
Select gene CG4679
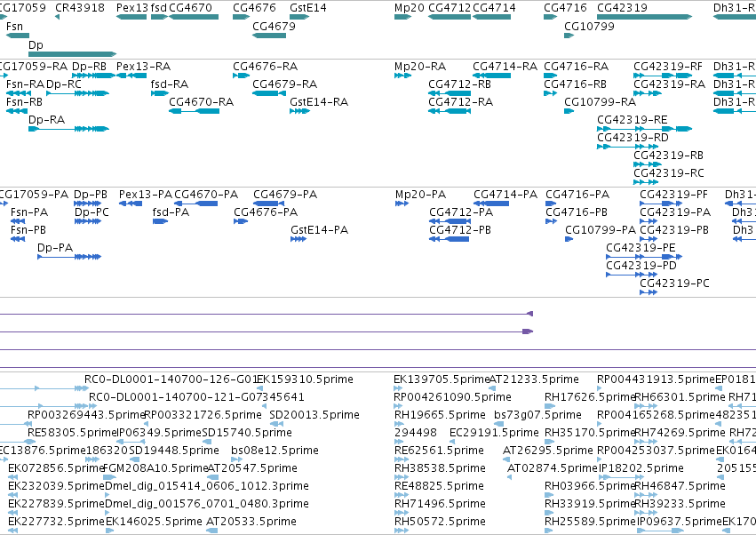pos(269,36)
